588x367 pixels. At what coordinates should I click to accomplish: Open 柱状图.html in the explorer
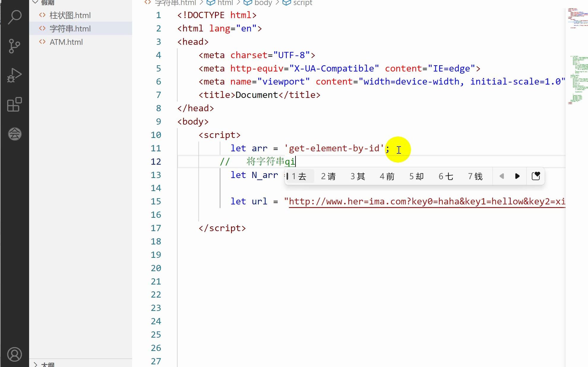click(x=80, y=15)
